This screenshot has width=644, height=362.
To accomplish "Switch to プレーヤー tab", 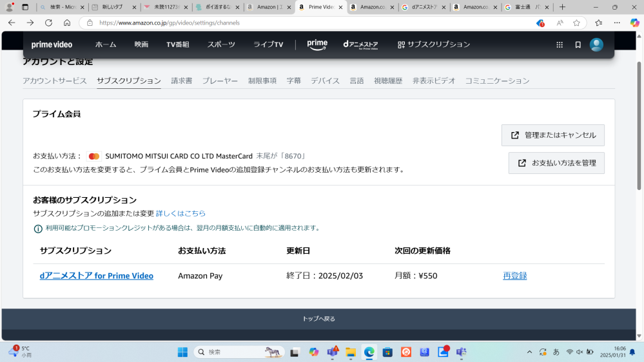I will click(220, 81).
